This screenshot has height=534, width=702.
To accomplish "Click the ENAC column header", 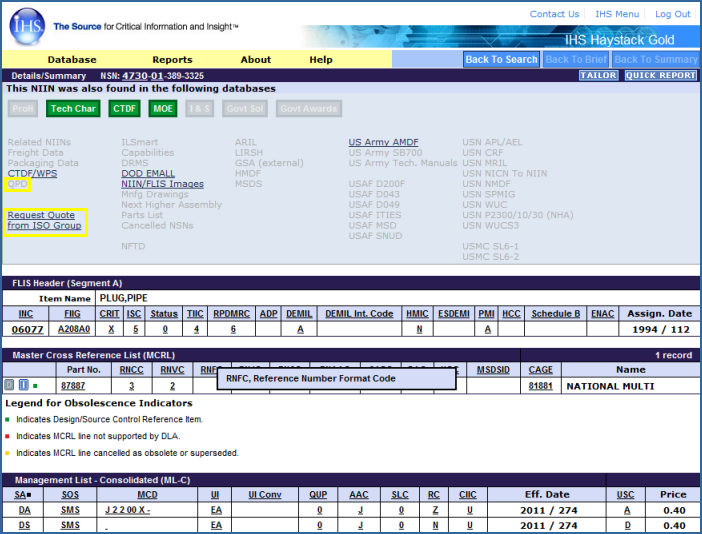I will [603, 314].
